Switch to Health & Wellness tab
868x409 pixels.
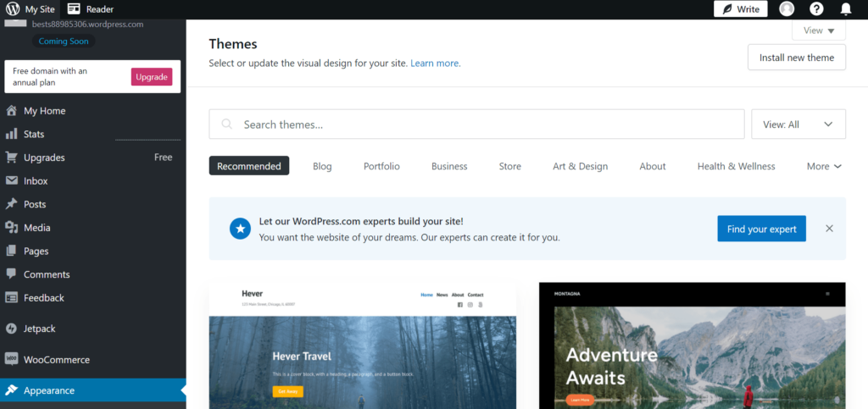[737, 166]
